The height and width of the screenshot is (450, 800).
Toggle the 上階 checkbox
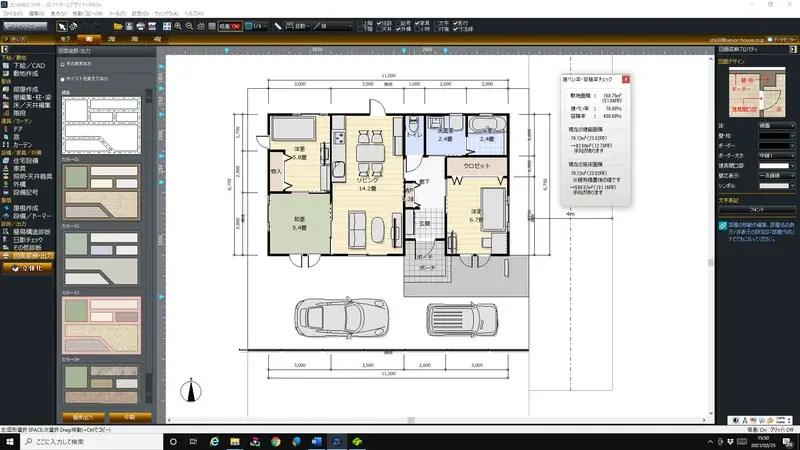360,23
